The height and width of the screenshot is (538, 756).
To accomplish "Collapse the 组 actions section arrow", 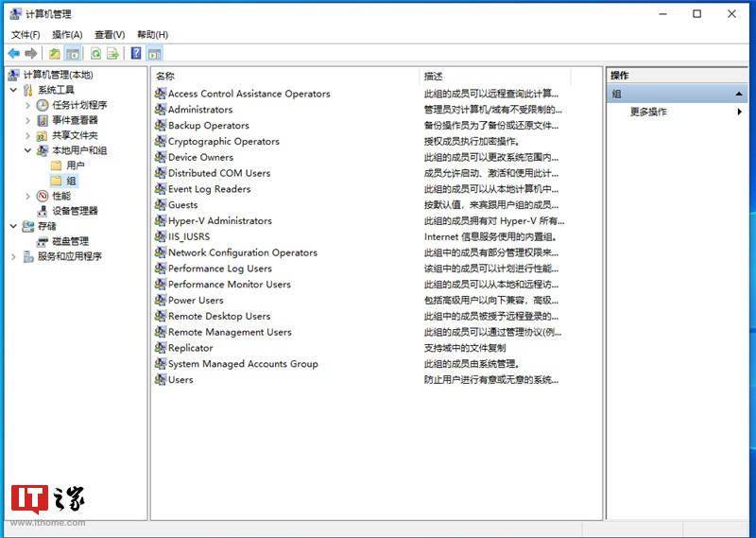I will point(739,95).
